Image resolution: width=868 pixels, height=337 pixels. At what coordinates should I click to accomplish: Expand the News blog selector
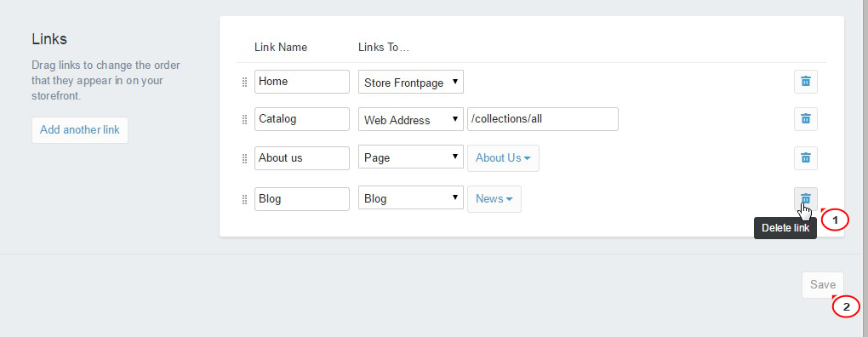point(494,198)
